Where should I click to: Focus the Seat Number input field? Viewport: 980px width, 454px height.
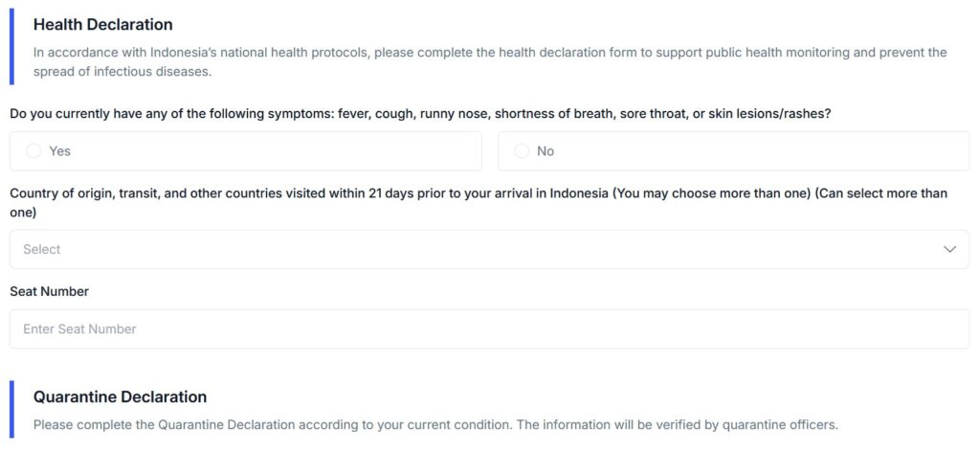click(x=489, y=329)
